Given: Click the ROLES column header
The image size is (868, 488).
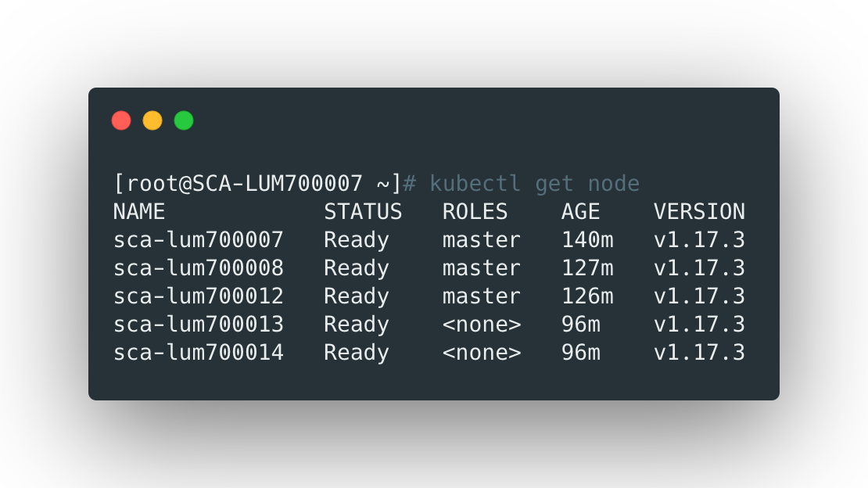Looking at the screenshot, I should tap(475, 212).
